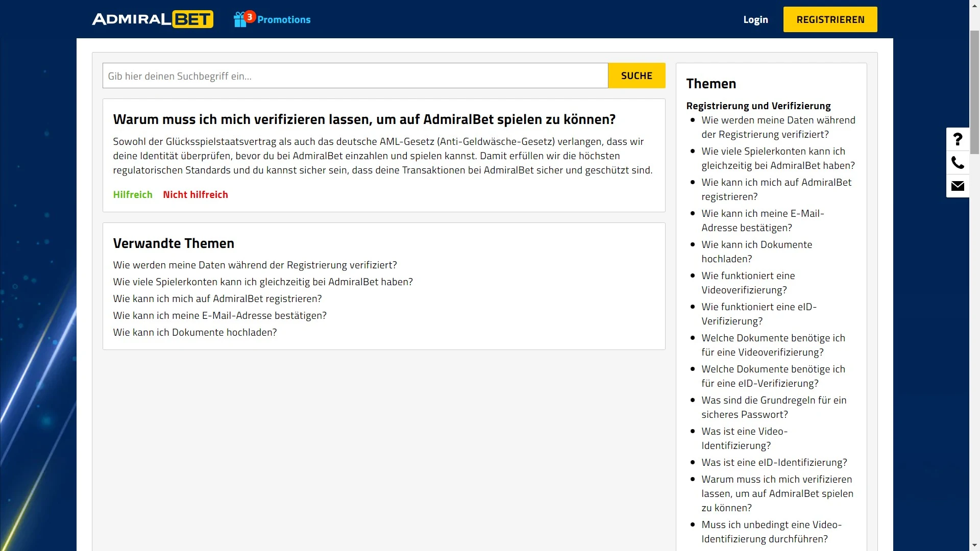Click the Themen sidebar heading

click(711, 84)
